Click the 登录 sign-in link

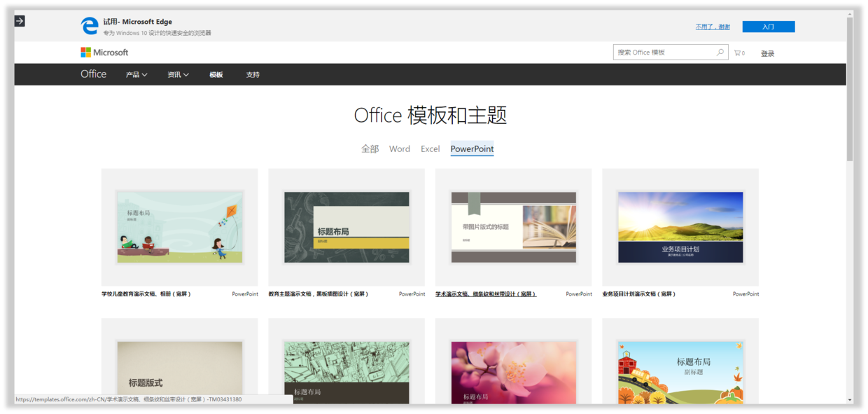click(x=768, y=53)
